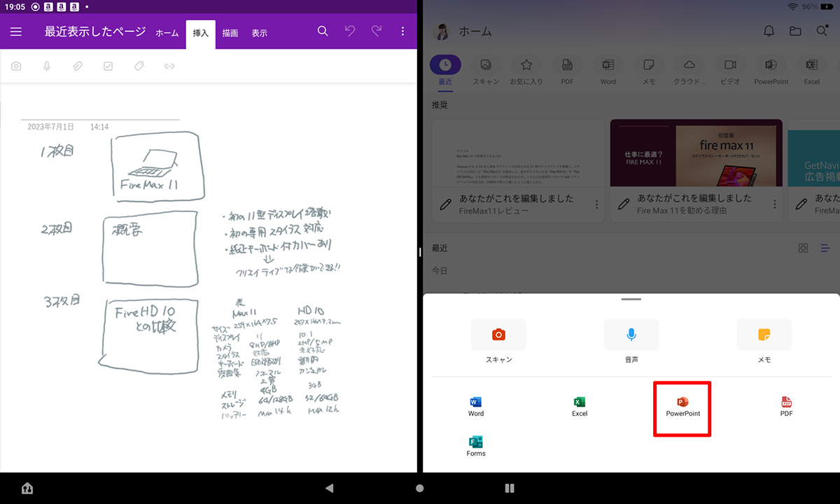
Task: Open the OneNote hamburger menu
Action: [16, 31]
